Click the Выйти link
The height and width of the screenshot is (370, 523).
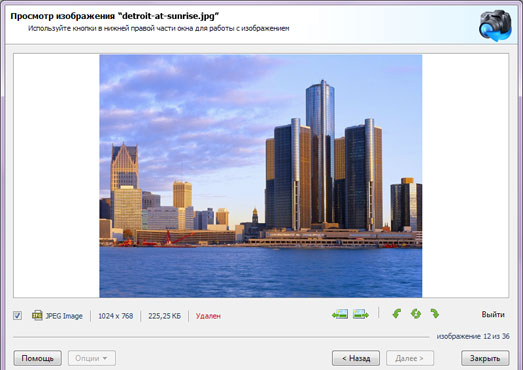pos(493,314)
